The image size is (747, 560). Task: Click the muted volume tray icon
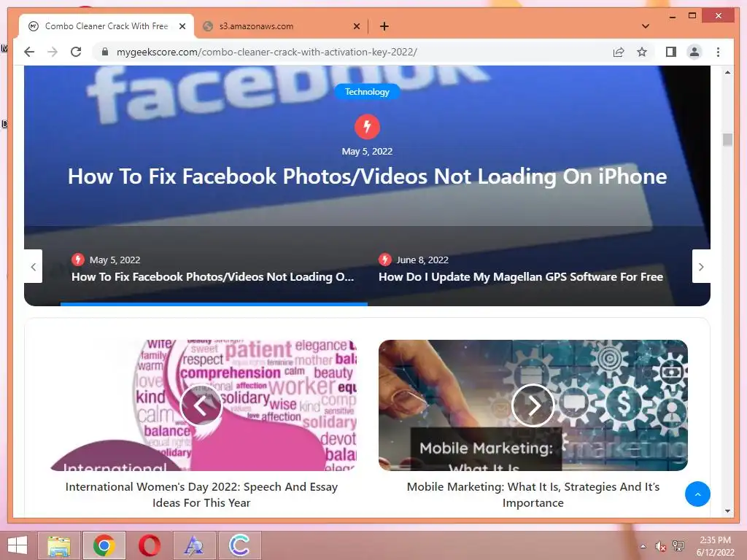660,546
